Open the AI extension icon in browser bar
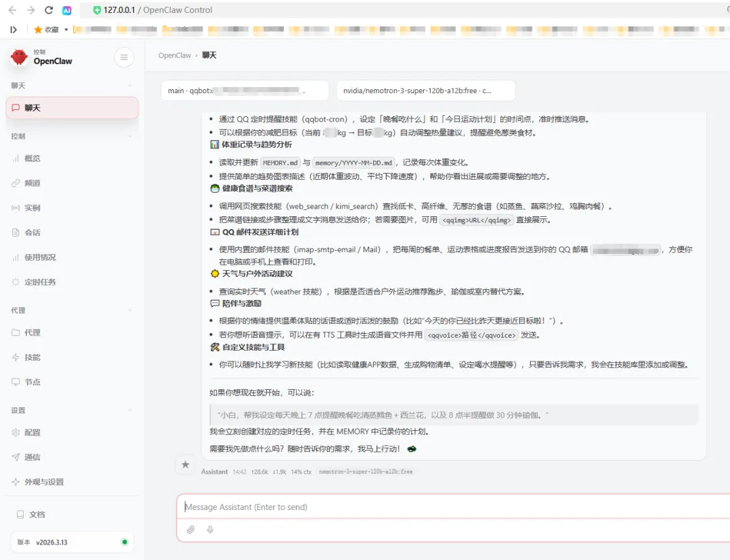Image resolution: width=730 pixels, height=560 pixels. [x=67, y=9]
